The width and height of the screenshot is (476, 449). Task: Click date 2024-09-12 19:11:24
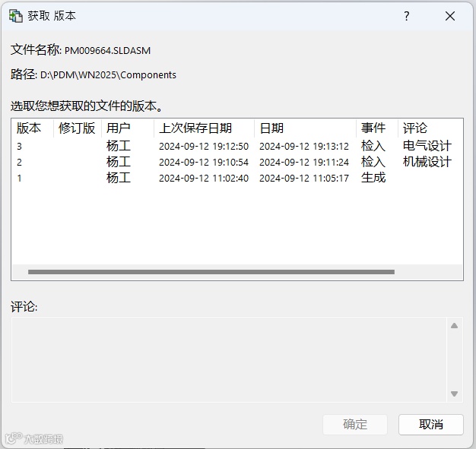[x=304, y=163]
